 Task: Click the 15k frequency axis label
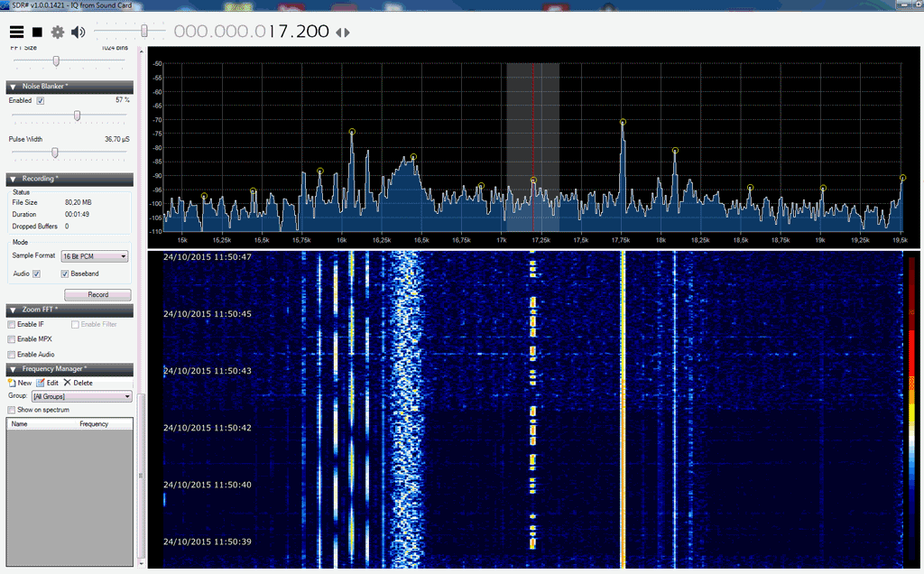pyautogui.click(x=182, y=240)
